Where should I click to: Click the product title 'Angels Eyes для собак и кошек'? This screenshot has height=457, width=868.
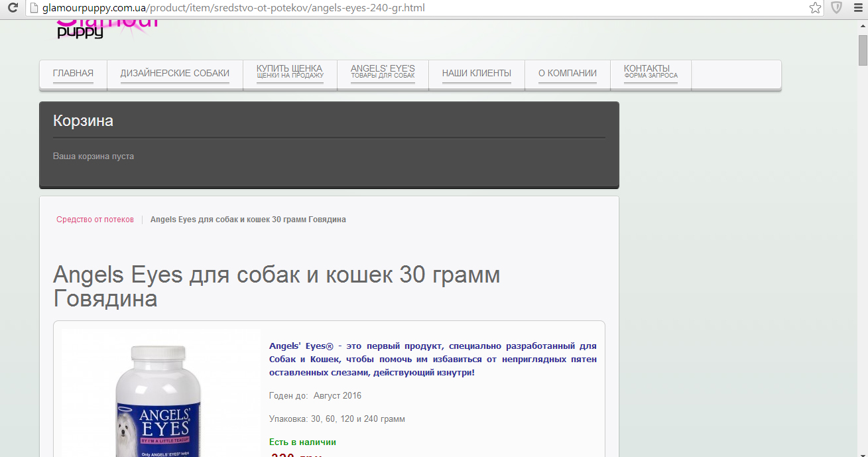(277, 287)
